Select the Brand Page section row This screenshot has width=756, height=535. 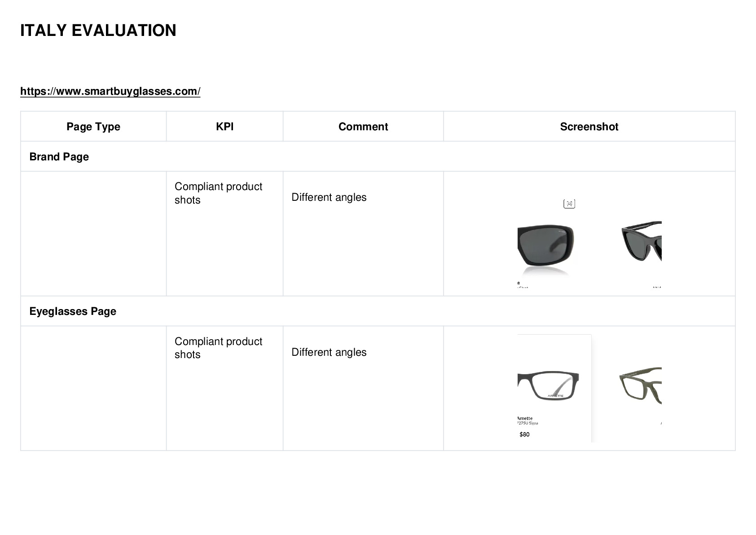[378, 156]
